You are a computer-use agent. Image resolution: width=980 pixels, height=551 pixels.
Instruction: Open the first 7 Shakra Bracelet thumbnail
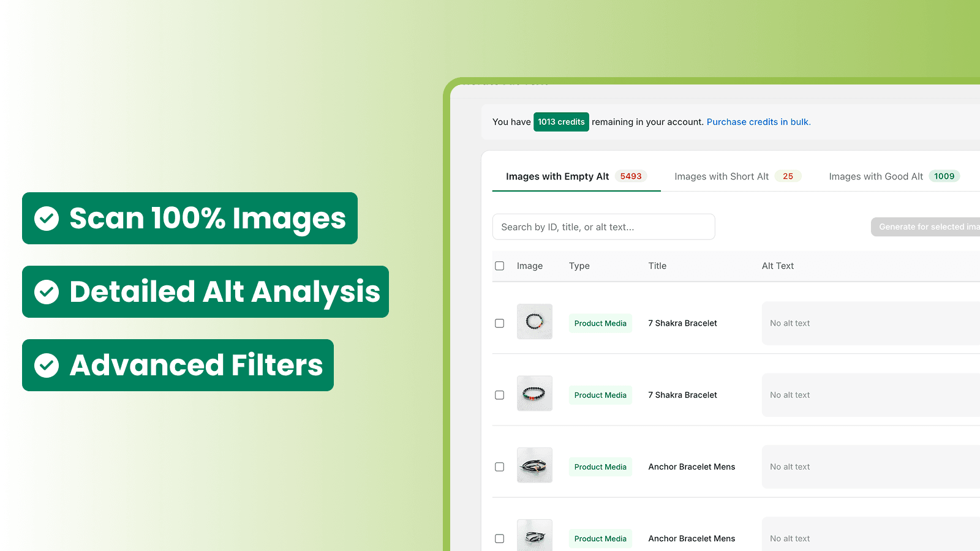coord(534,321)
